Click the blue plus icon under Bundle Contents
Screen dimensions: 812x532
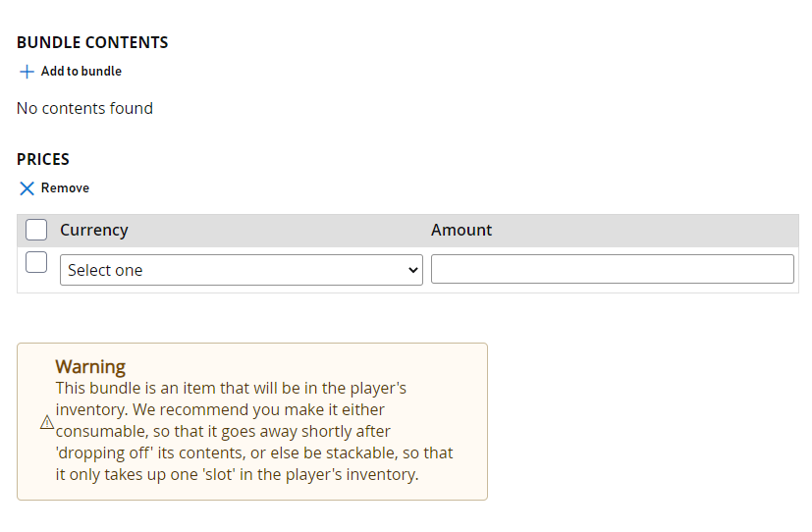pos(27,72)
